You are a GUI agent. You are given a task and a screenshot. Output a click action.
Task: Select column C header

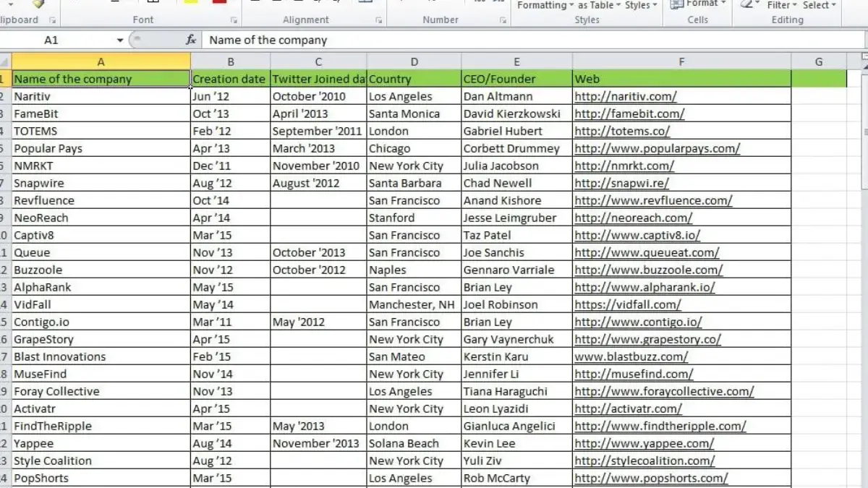click(x=318, y=61)
